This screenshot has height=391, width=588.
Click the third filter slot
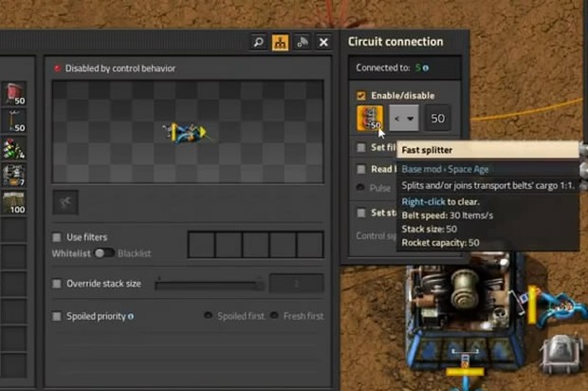(x=256, y=245)
